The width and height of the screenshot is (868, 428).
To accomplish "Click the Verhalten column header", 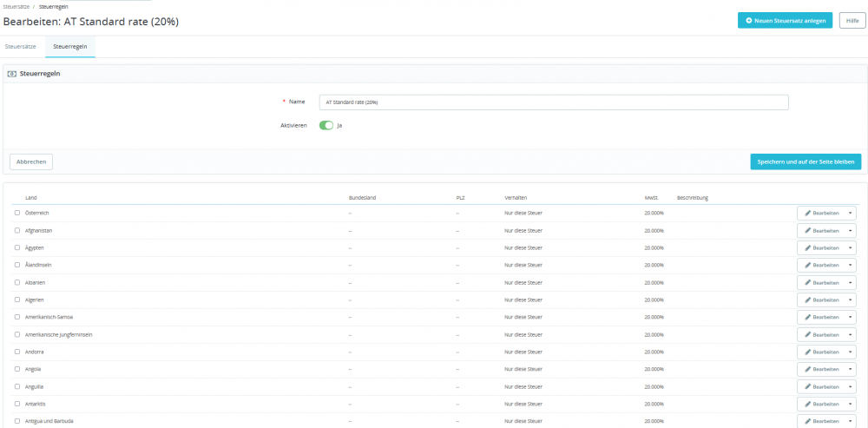I will [x=516, y=198].
